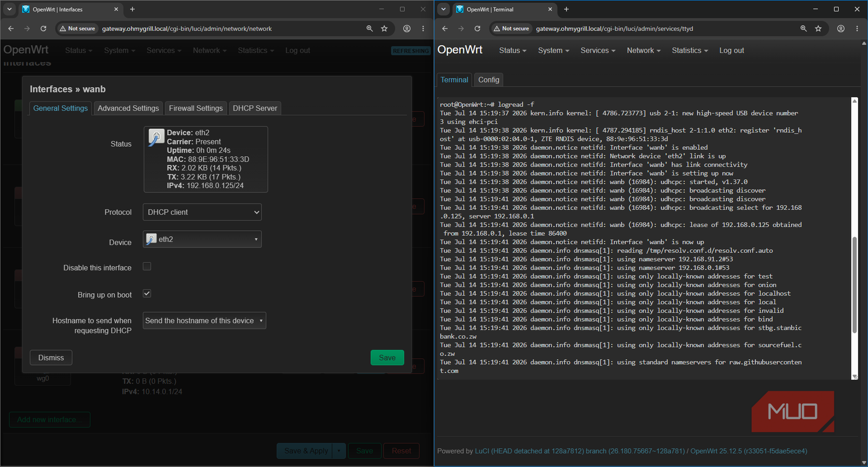Click Not secure badge in Interfaces window
868x467 pixels.
tap(77, 28)
